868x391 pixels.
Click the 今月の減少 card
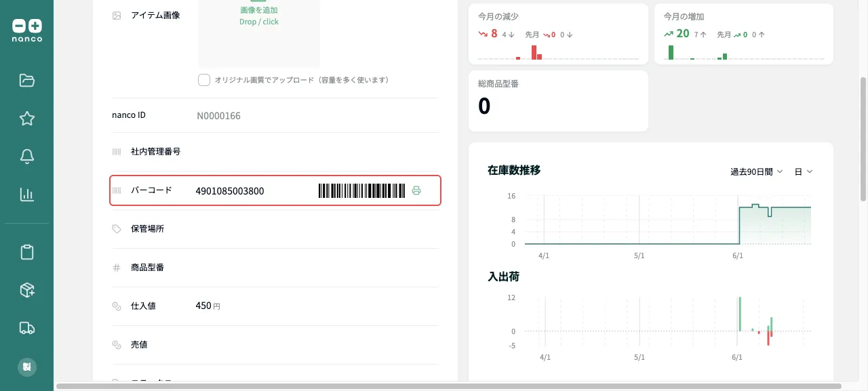(x=558, y=34)
